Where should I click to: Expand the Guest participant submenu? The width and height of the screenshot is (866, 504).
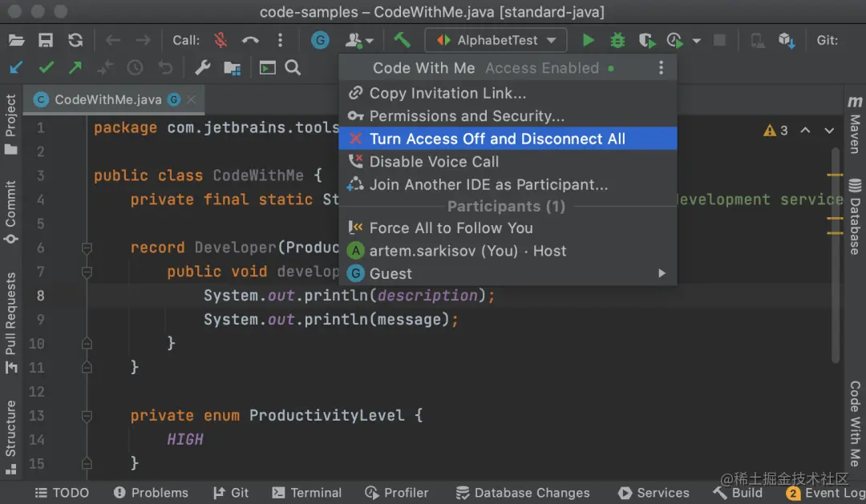point(662,273)
